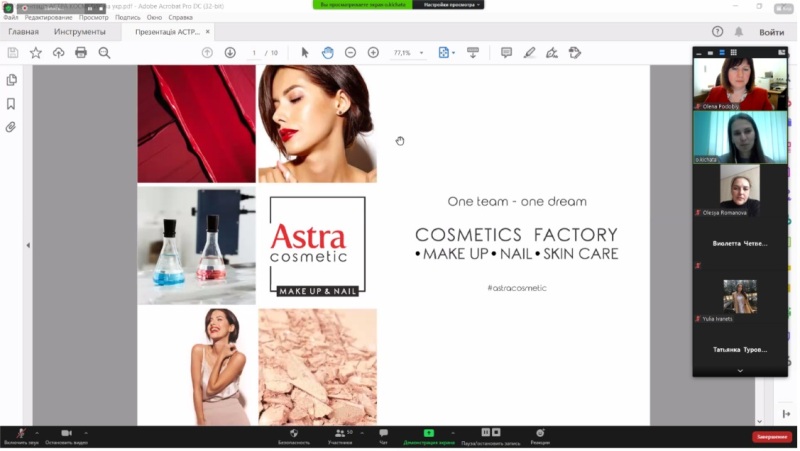Switch video panel to gallery grid view
The image size is (800, 451).
click(734, 53)
